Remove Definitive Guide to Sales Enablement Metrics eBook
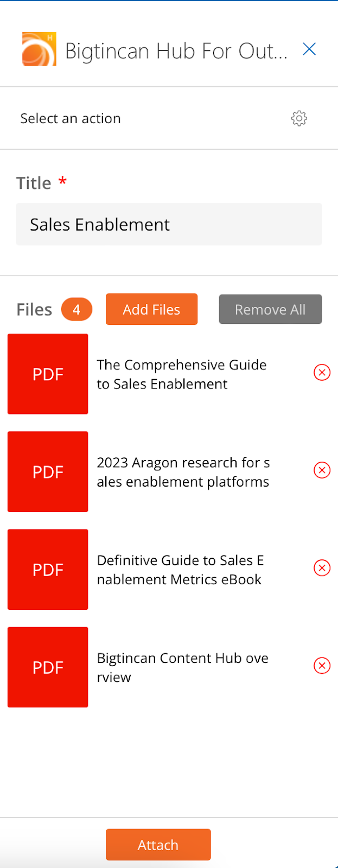This screenshot has width=338, height=868. point(322,568)
